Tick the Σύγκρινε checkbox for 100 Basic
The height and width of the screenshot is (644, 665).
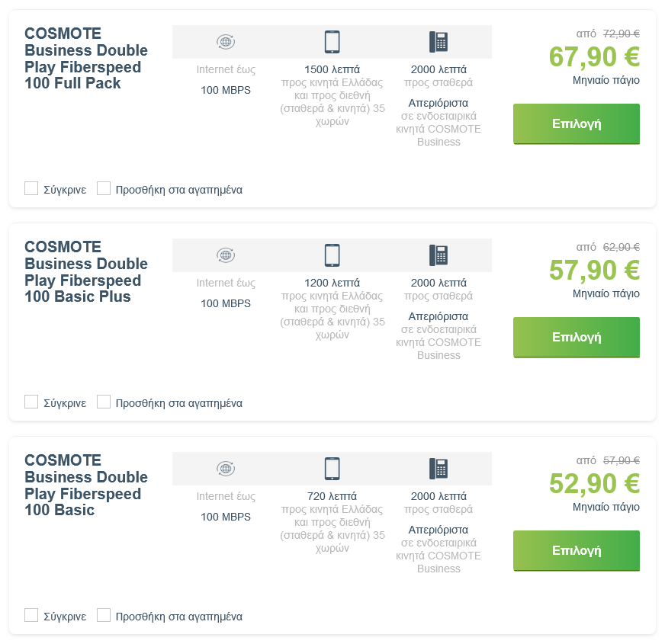31,616
